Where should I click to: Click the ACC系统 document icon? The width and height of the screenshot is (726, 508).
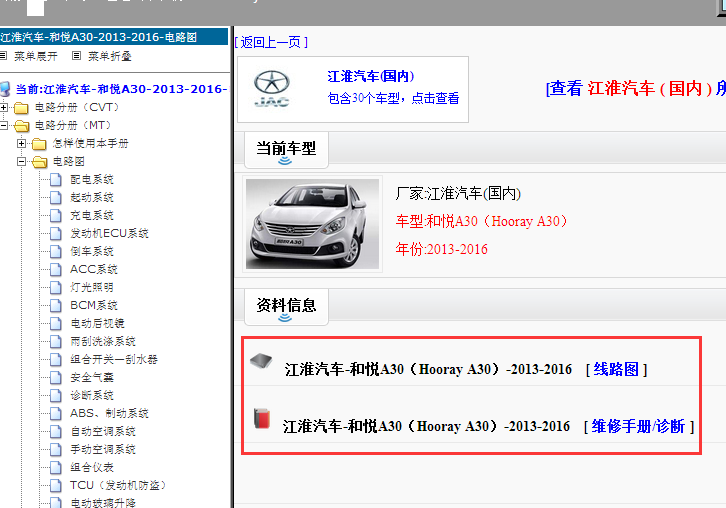(56, 270)
